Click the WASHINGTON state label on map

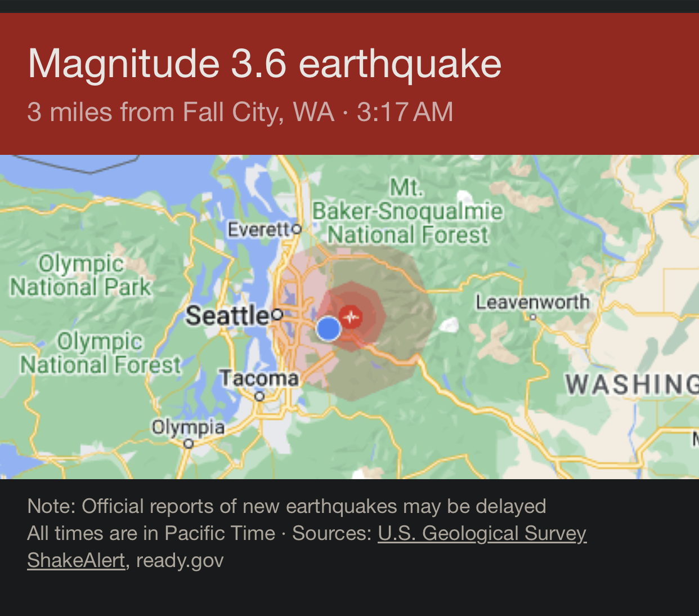point(631,385)
